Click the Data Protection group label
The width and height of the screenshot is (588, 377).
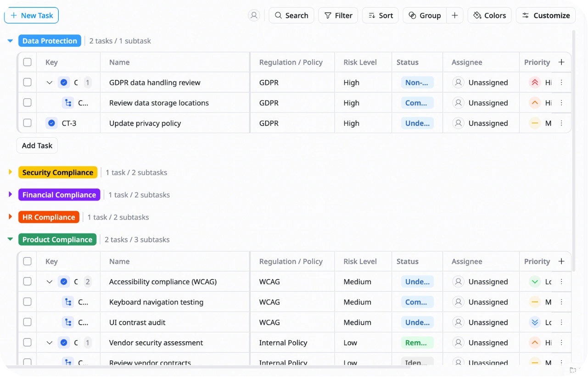(50, 41)
